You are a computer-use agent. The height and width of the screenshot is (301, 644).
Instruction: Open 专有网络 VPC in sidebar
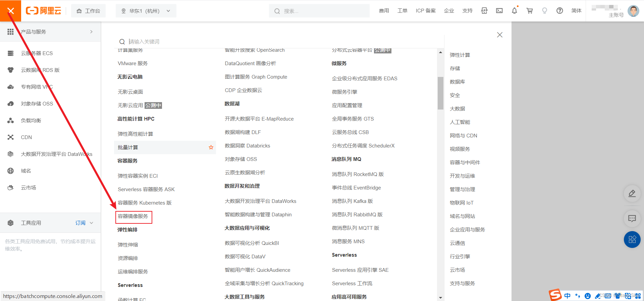[37, 87]
